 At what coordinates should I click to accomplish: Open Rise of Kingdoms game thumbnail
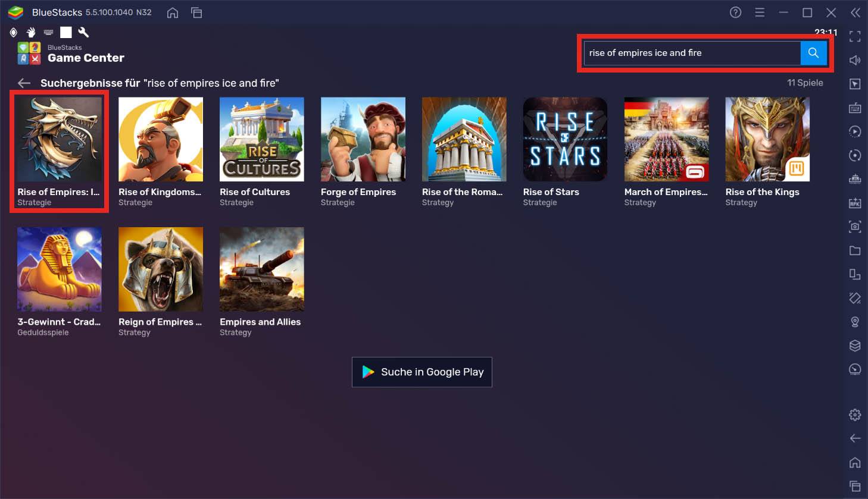(x=161, y=139)
